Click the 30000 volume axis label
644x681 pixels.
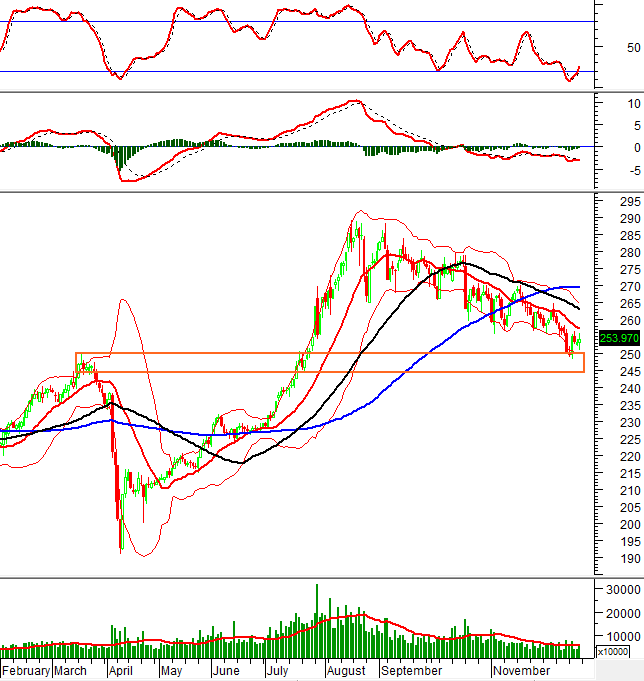click(x=618, y=590)
